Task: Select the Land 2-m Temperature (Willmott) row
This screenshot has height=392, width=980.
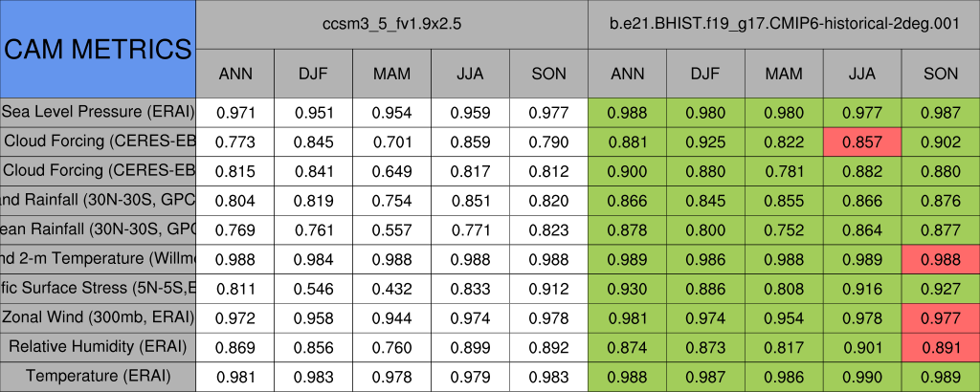Action: [98, 258]
